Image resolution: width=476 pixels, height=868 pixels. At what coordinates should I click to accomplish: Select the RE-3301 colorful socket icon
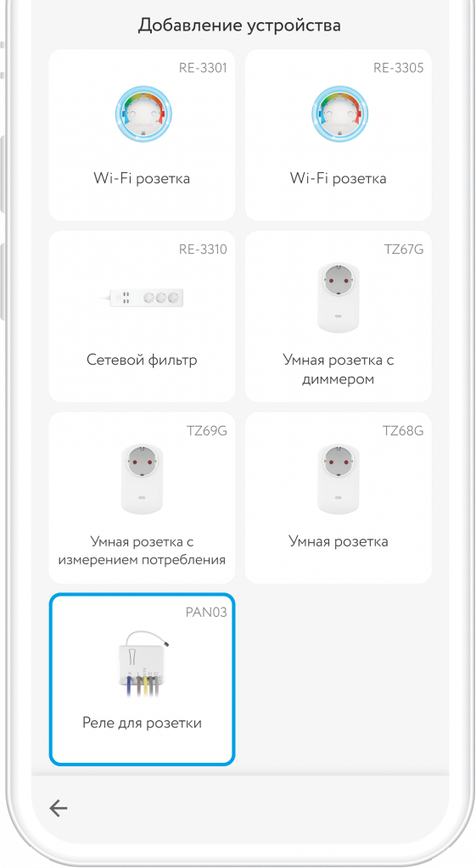(x=143, y=114)
